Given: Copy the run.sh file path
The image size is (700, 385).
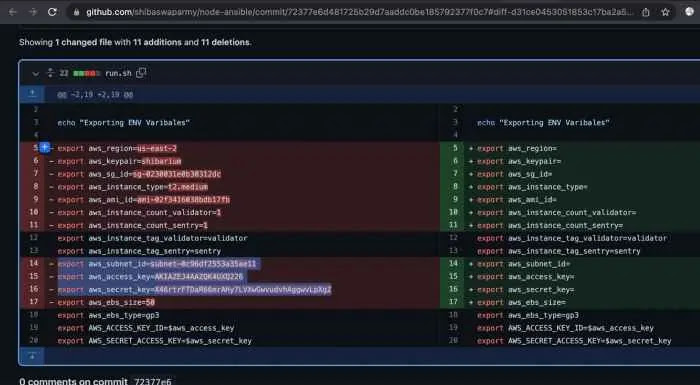Looking at the screenshot, I should click(141, 73).
